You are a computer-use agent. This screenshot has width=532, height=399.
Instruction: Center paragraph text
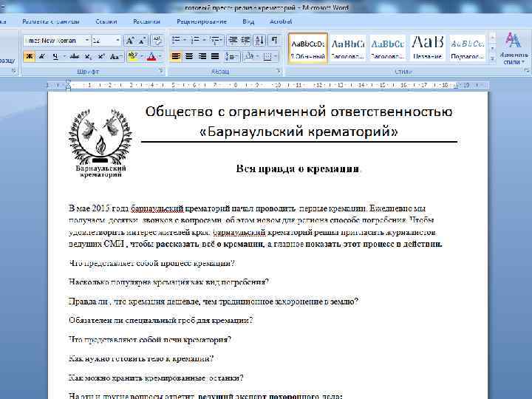coord(189,56)
